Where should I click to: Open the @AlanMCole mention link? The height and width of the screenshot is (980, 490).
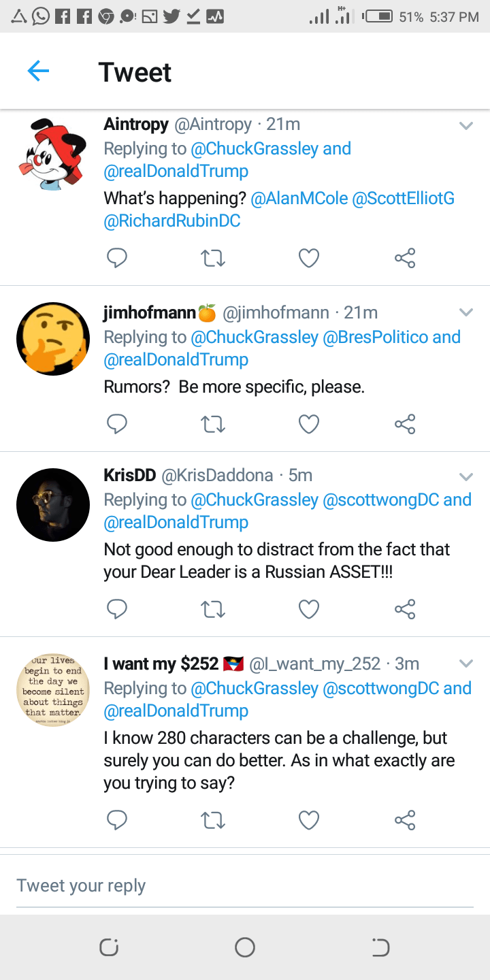(x=299, y=199)
